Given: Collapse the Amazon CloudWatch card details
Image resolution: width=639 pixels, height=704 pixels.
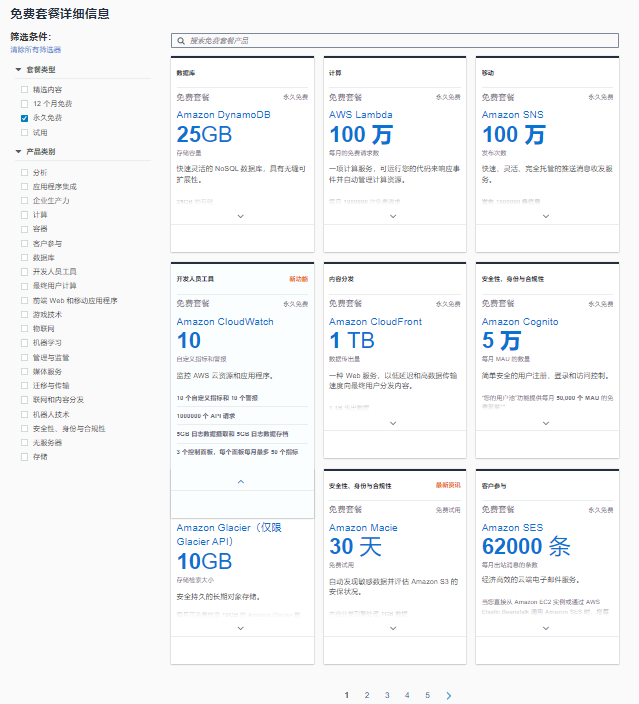Looking at the screenshot, I should coord(241,482).
